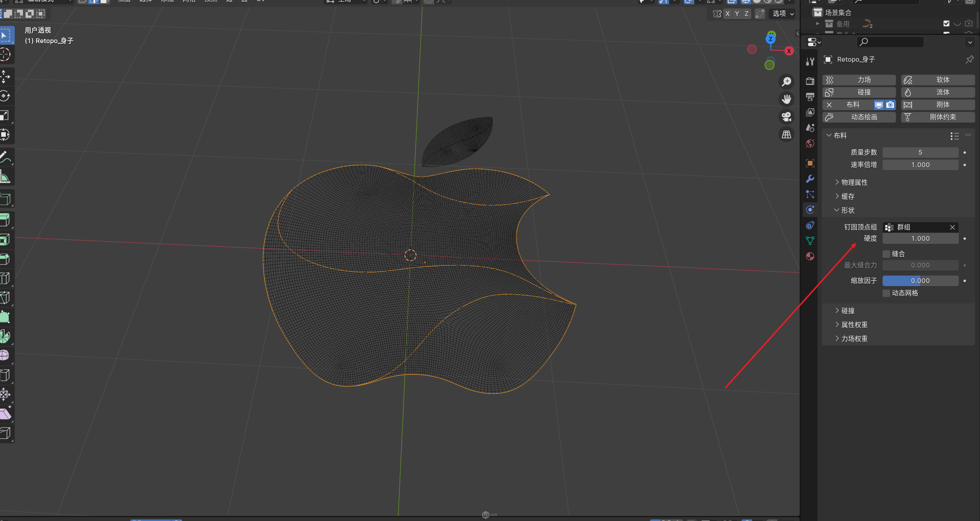This screenshot has height=521, width=980.
Task: Activate the 3D cursor tool
Action: click(x=5, y=55)
